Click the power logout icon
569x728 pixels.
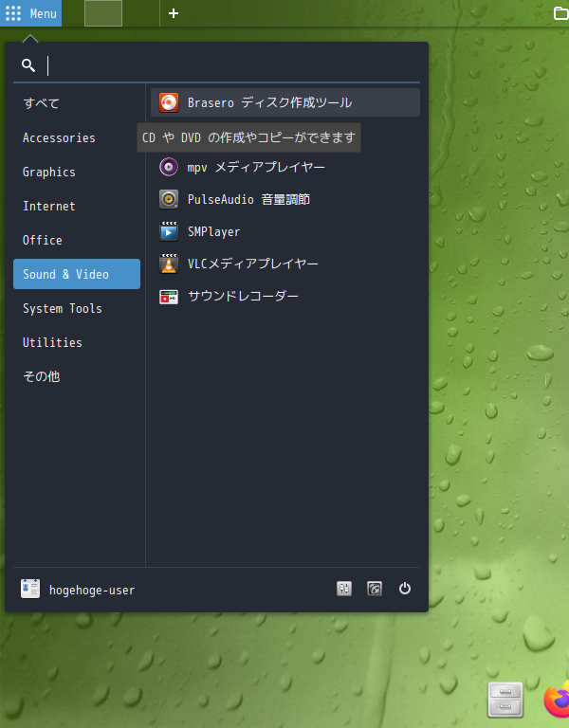(x=405, y=589)
